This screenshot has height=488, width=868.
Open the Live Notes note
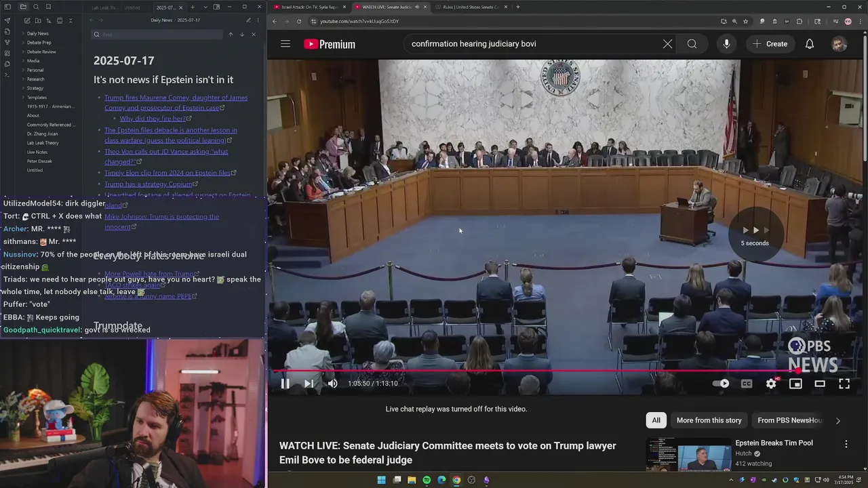tap(37, 152)
